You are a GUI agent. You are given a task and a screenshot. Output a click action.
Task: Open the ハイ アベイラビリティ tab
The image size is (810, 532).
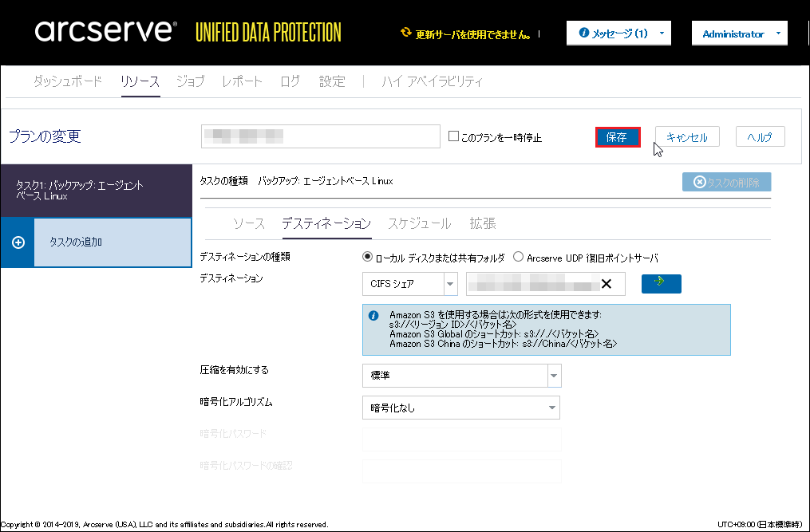pyautogui.click(x=432, y=81)
